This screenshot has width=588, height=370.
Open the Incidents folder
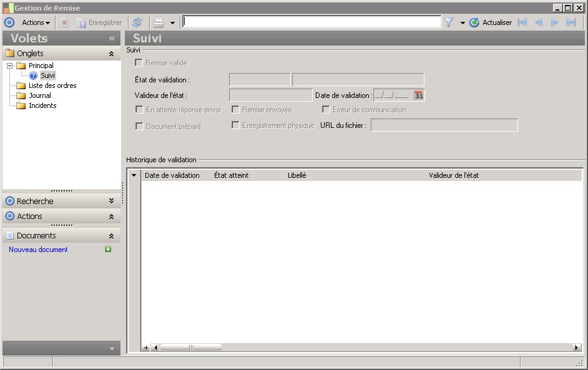tap(42, 105)
